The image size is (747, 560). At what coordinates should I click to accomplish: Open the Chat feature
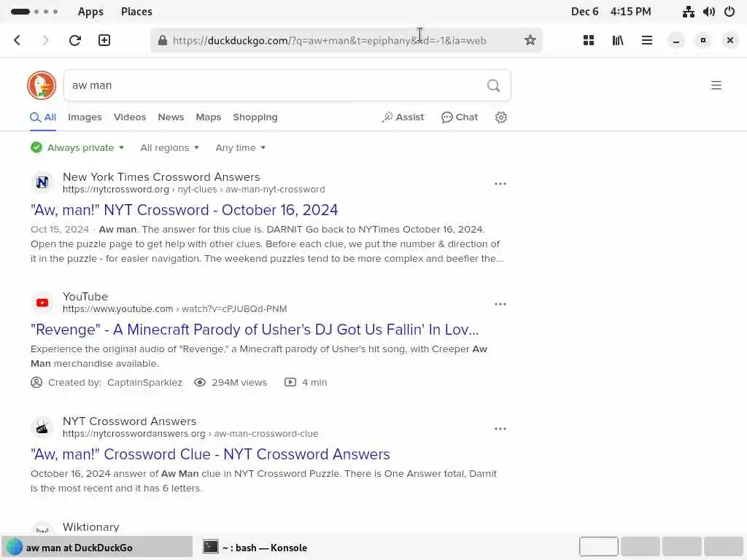point(460,117)
